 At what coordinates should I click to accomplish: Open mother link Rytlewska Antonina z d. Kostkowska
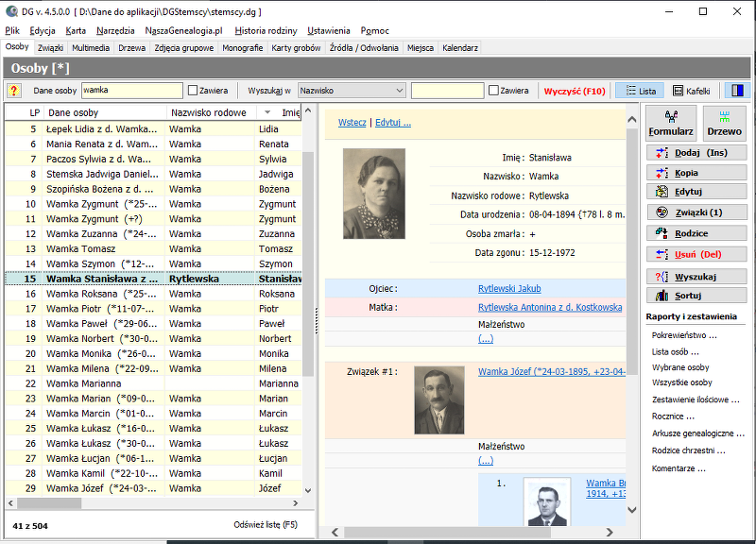coord(550,307)
